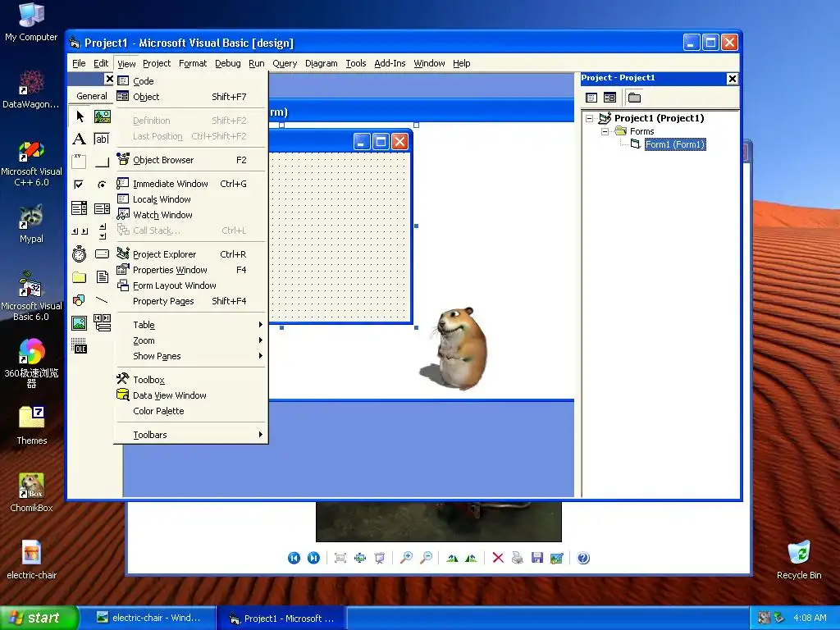Click Help icon in picture viewer
The height and width of the screenshot is (630, 840).
583,558
